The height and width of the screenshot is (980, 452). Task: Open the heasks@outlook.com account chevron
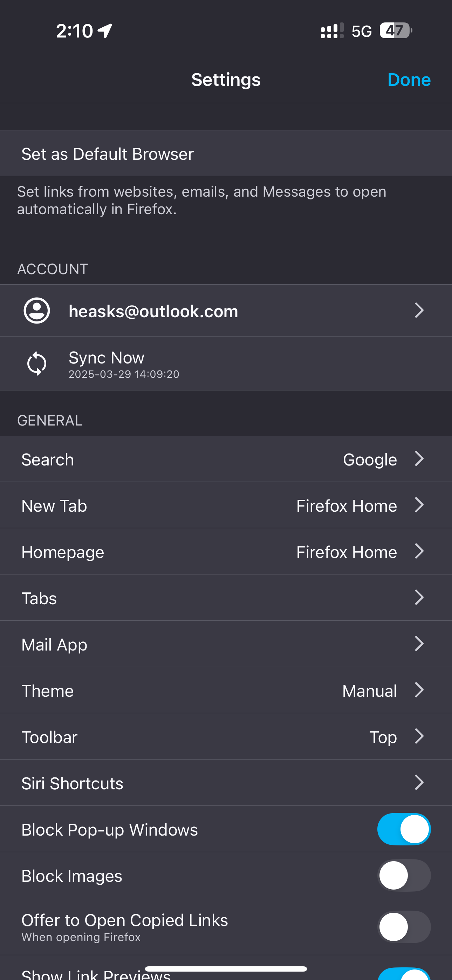pos(419,311)
